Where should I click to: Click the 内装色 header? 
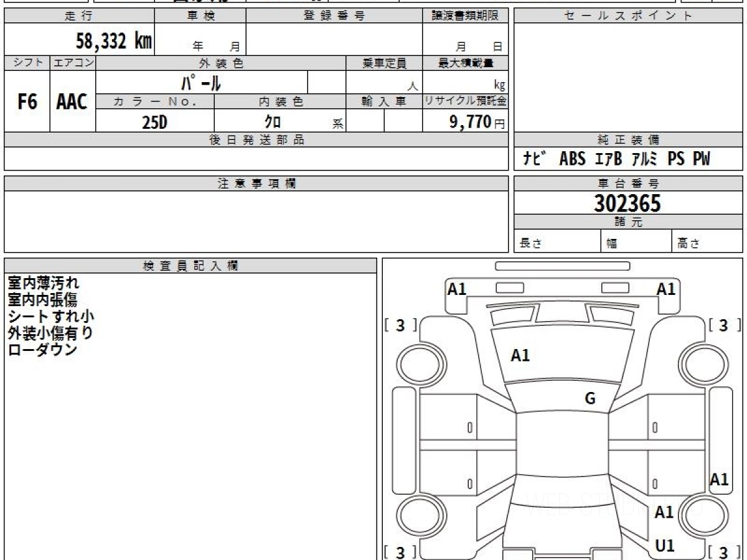click(280, 102)
